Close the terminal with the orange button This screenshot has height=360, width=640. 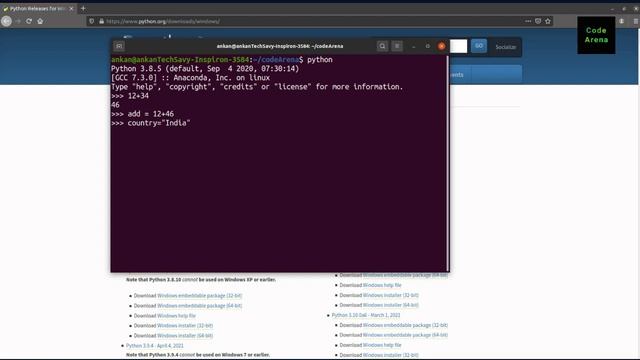(442, 46)
